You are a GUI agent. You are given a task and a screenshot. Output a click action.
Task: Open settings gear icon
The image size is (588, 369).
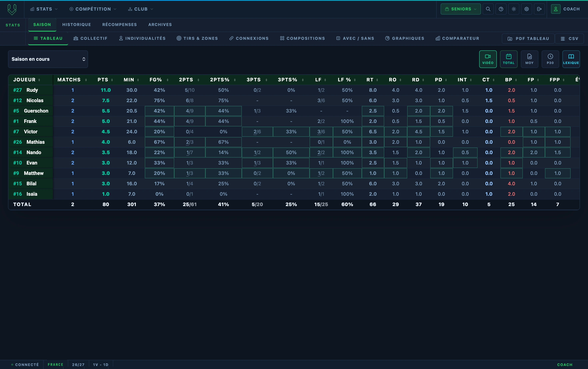coord(526,9)
